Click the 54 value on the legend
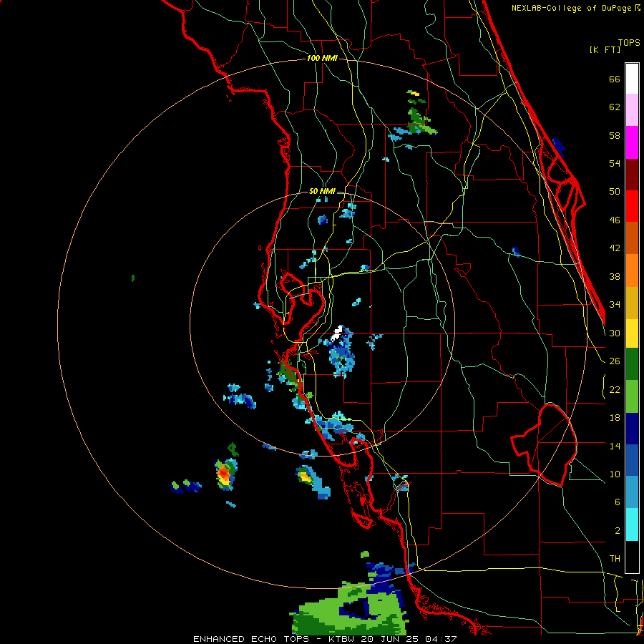This screenshot has height=644, width=644. [615, 163]
